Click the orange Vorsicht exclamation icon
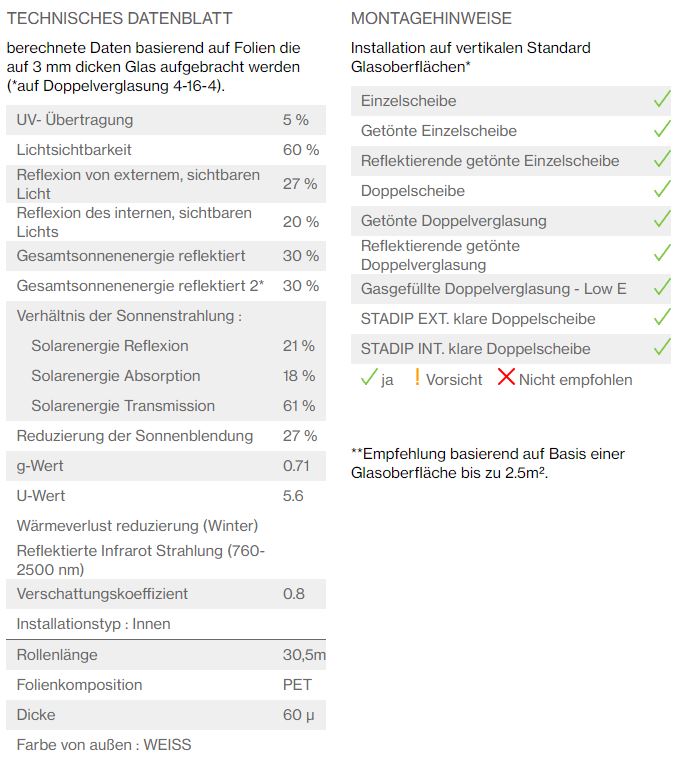Viewport: 681px width, 763px height. coord(417,377)
